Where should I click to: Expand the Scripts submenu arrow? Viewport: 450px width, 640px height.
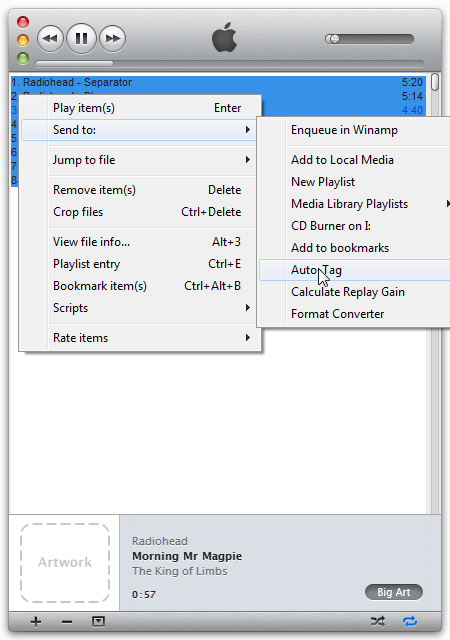(247, 307)
